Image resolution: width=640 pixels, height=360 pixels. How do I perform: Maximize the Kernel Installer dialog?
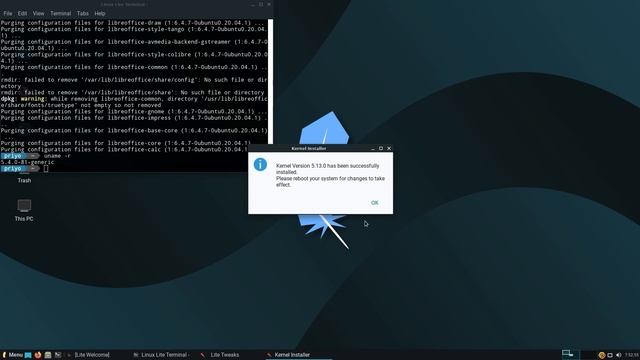(x=381, y=148)
